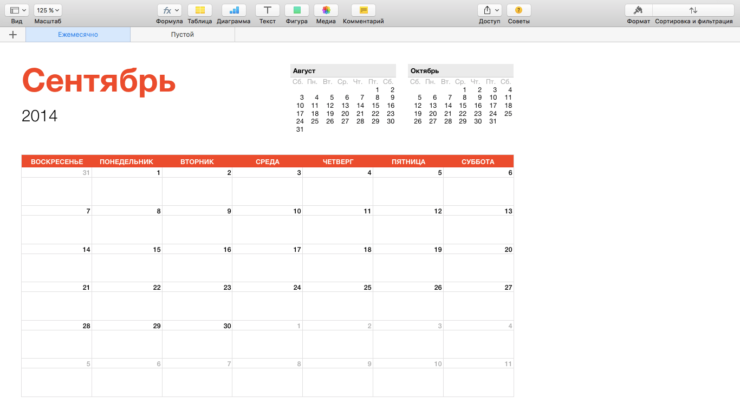740x416 pixels.
Task: Add a new sheet with plus button
Action: pos(13,34)
